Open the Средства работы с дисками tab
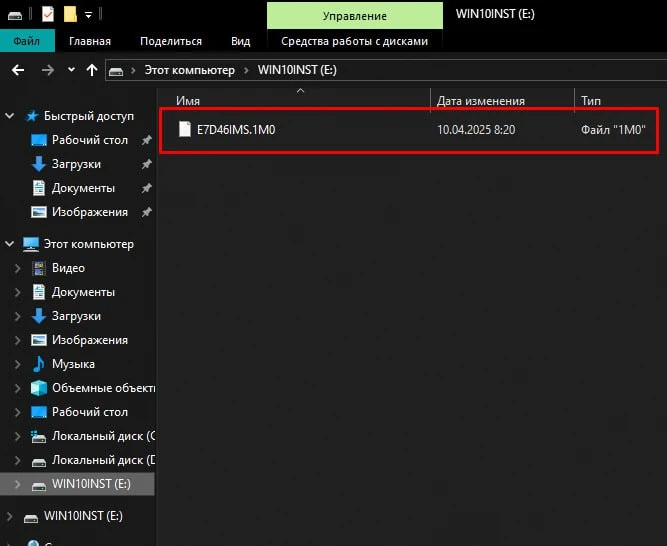 pyautogui.click(x=354, y=41)
